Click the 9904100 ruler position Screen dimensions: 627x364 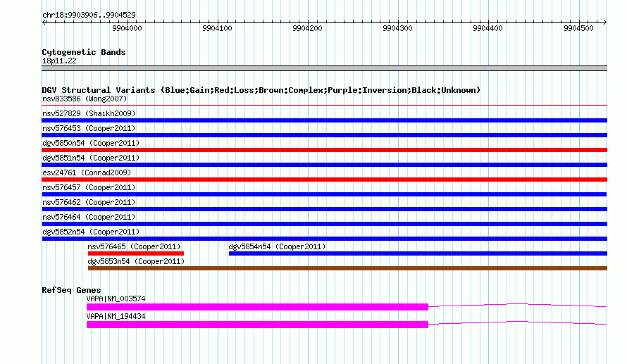[217, 28]
